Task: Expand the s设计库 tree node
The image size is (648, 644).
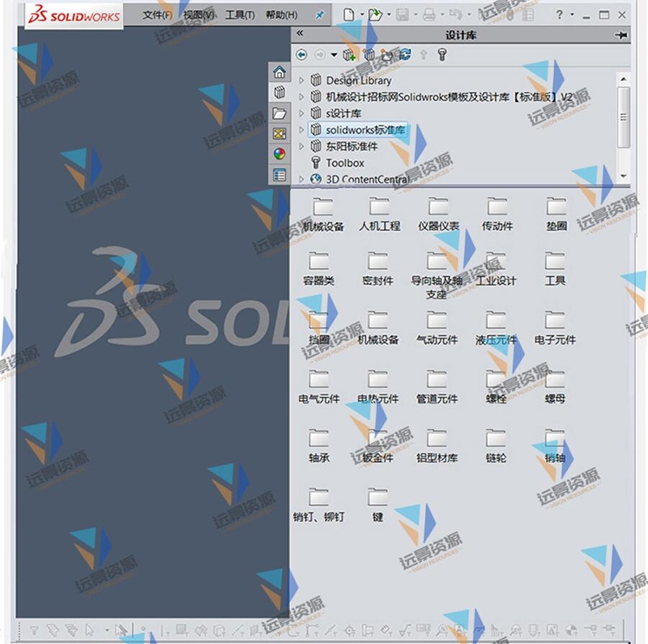Action: 301,113
